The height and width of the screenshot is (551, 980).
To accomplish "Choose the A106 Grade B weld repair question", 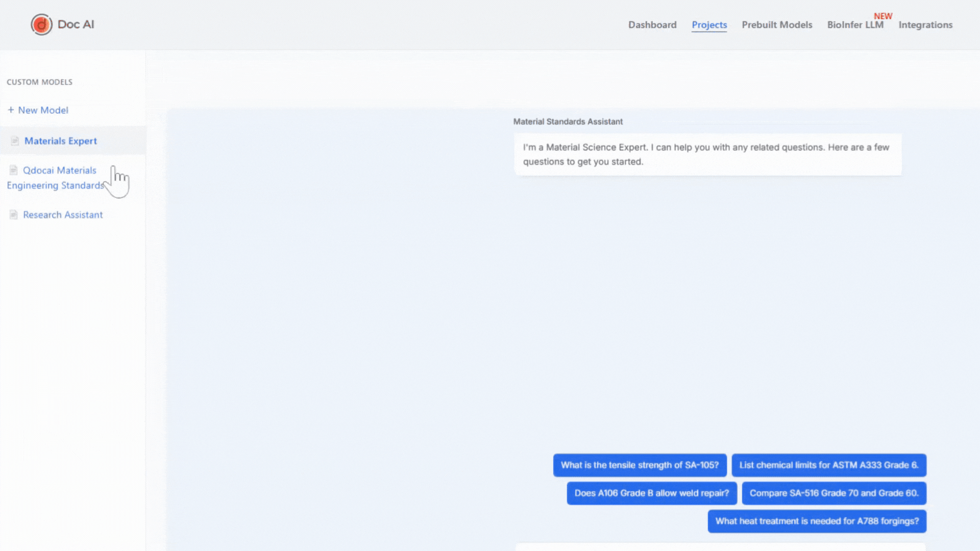I will pyautogui.click(x=651, y=493).
